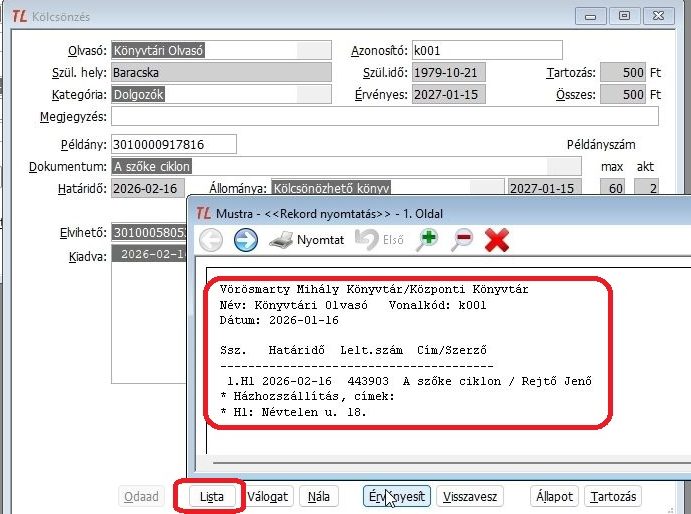The width and height of the screenshot is (691, 514).
Task: Click the Tartozás button at the bottom
Action: coord(613,496)
